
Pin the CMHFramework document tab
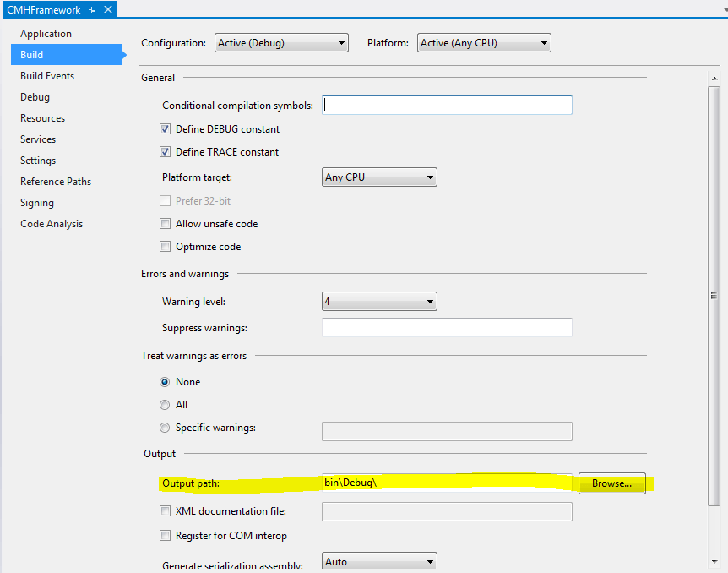pos(93,10)
